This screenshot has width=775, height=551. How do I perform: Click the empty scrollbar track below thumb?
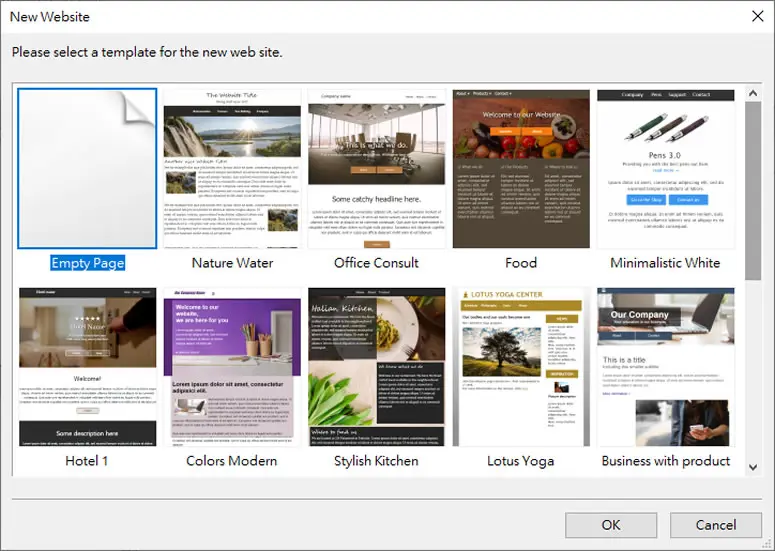pos(753,369)
